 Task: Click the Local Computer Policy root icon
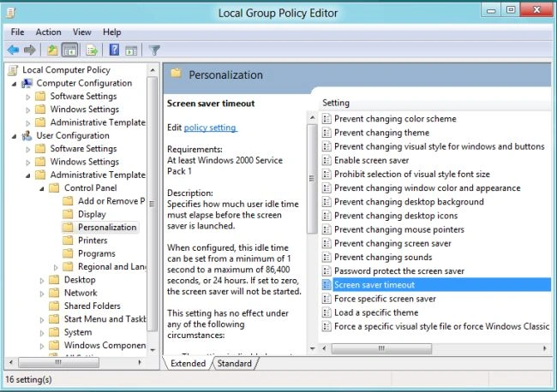tap(13, 70)
